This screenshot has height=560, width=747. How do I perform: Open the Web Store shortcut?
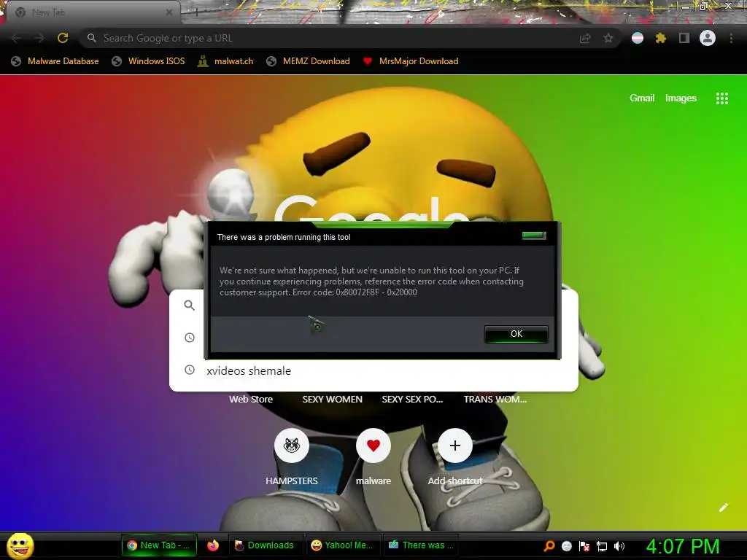[x=251, y=399]
